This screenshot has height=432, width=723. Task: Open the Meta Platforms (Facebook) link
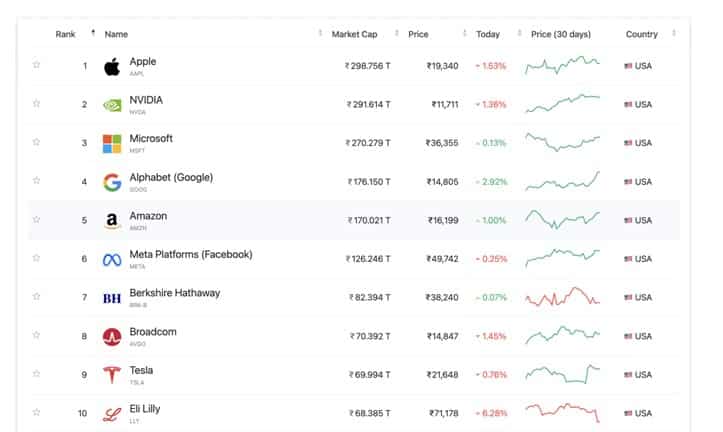pyautogui.click(x=191, y=254)
